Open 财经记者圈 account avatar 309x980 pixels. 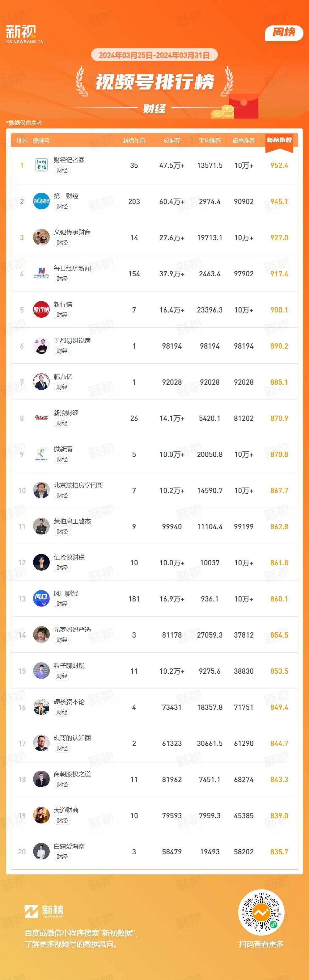pos(41,165)
